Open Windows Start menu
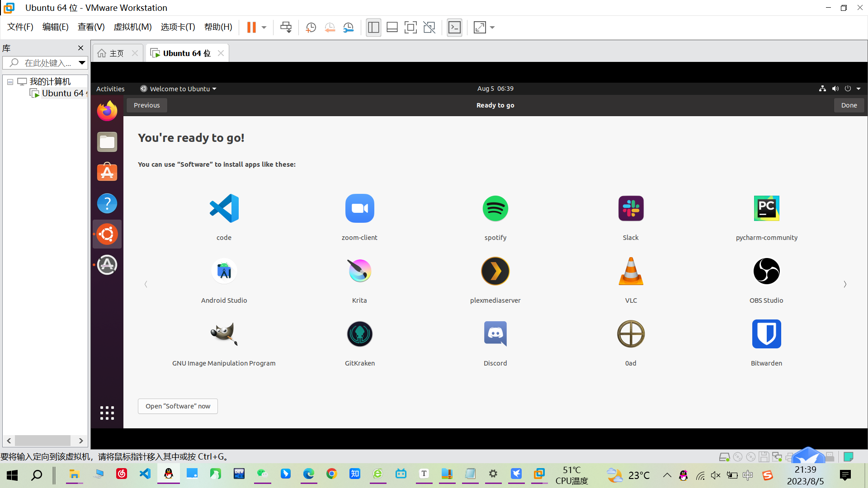Image resolution: width=868 pixels, height=488 pixels. 12,475
